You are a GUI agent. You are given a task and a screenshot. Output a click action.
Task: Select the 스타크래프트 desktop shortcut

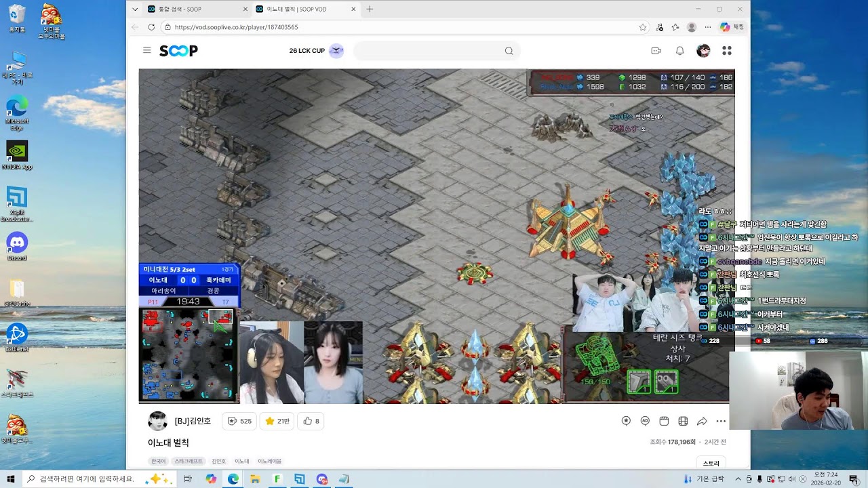pyautogui.click(x=17, y=384)
